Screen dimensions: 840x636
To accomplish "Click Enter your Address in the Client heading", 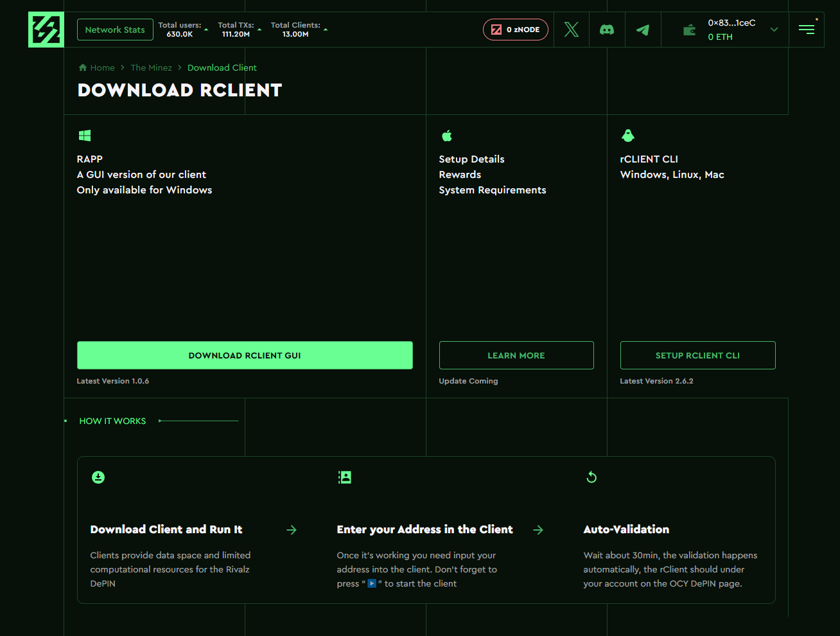I will [x=424, y=529].
